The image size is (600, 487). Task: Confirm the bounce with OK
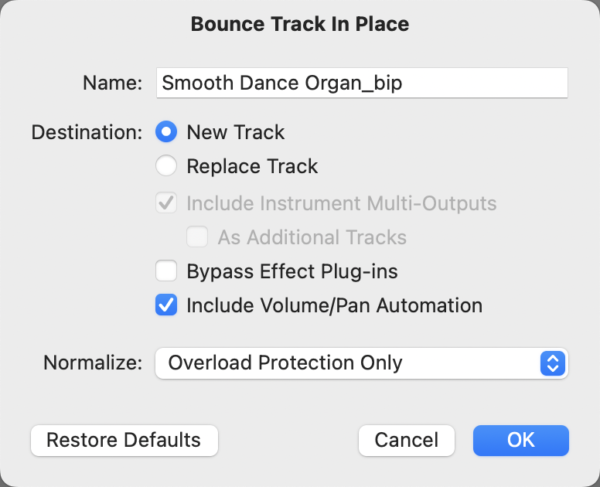[x=520, y=440]
